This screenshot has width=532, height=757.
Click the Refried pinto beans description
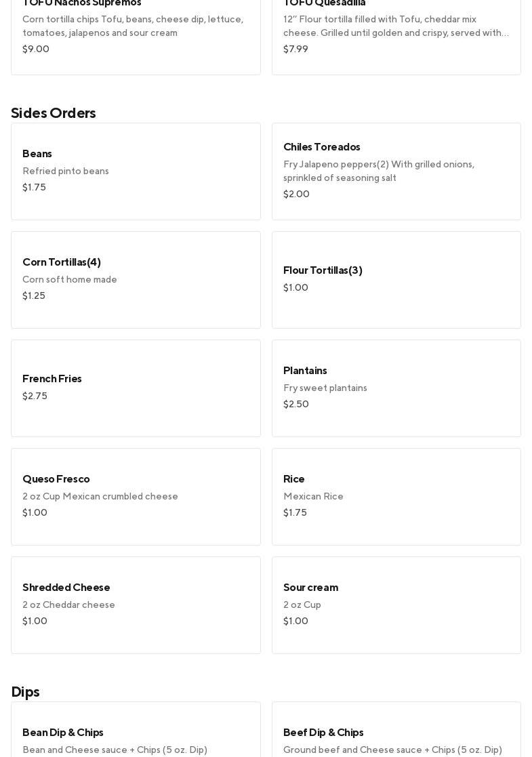pyautogui.click(x=66, y=171)
